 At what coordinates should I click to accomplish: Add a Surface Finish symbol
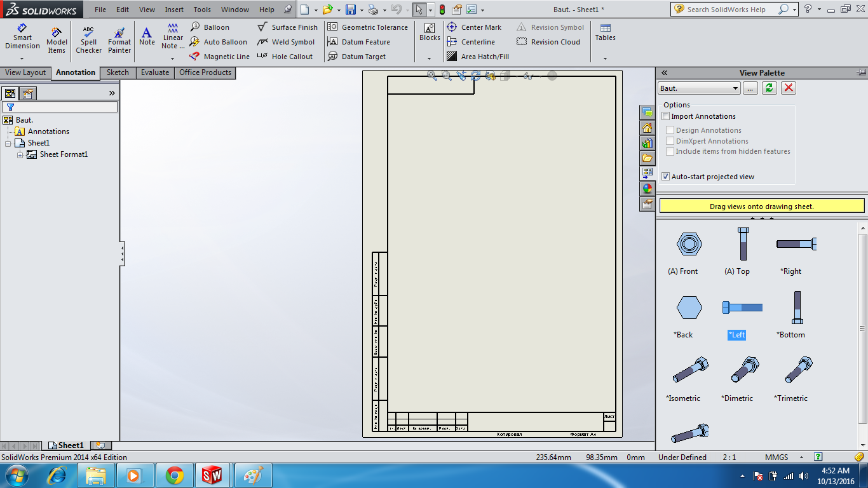pos(287,27)
